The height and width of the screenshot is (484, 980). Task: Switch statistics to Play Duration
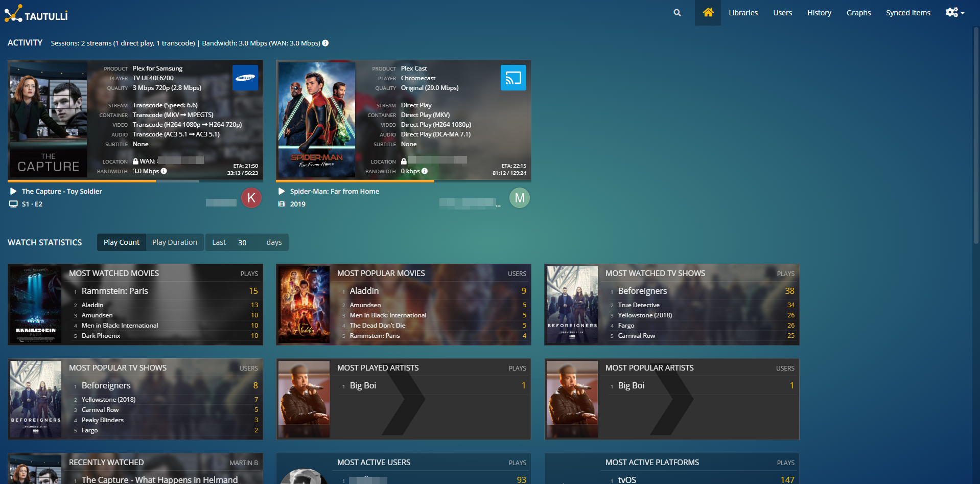[x=174, y=242]
